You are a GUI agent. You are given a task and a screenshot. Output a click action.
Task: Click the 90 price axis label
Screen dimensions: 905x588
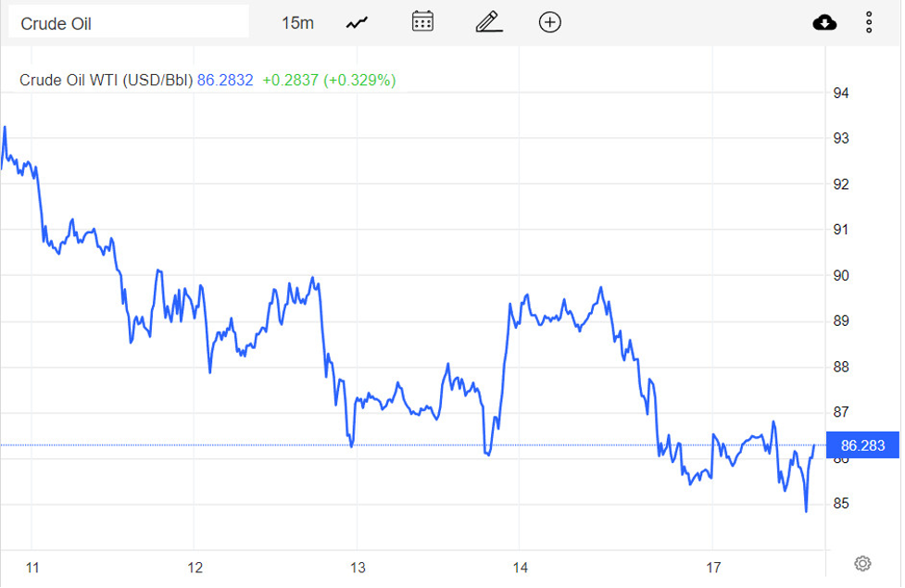pyautogui.click(x=841, y=276)
